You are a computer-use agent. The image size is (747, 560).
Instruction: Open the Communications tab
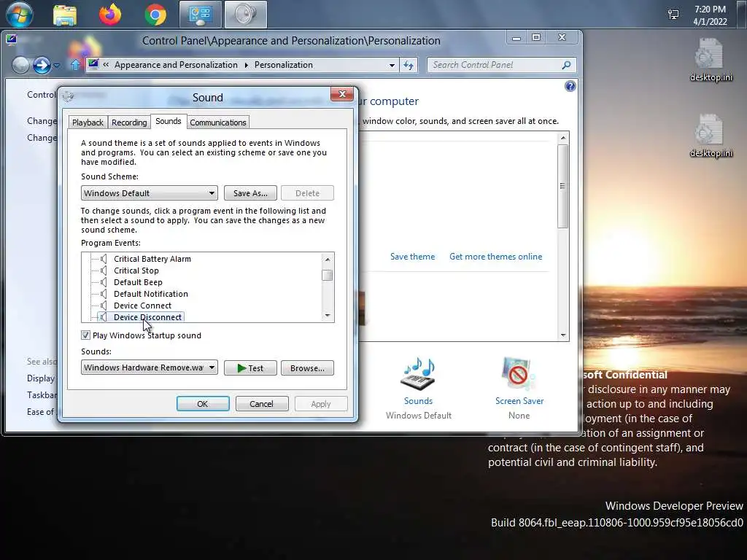click(x=217, y=122)
